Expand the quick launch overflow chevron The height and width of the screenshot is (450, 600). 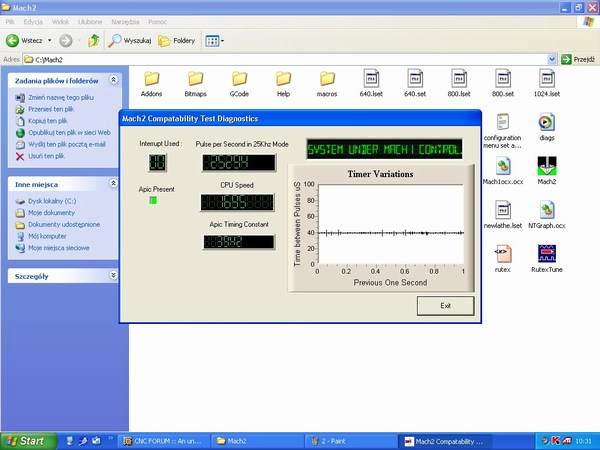pyautogui.click(x=111, y=438)
